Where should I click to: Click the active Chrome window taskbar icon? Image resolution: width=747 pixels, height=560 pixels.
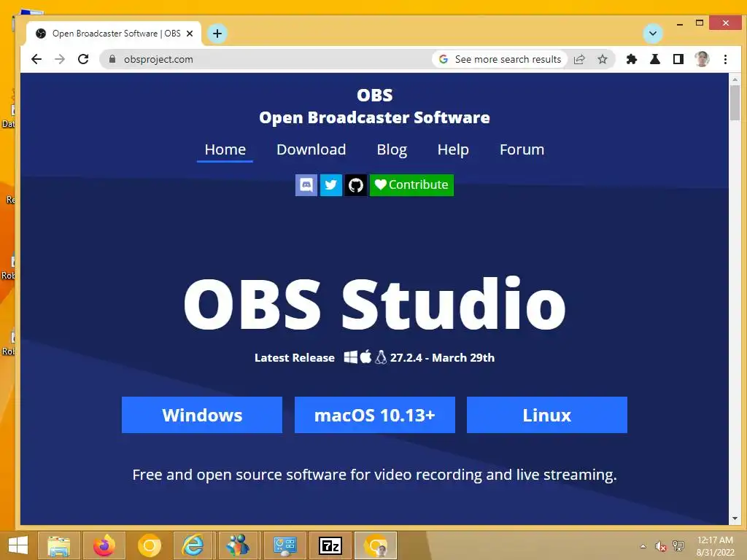pos(376,545)
